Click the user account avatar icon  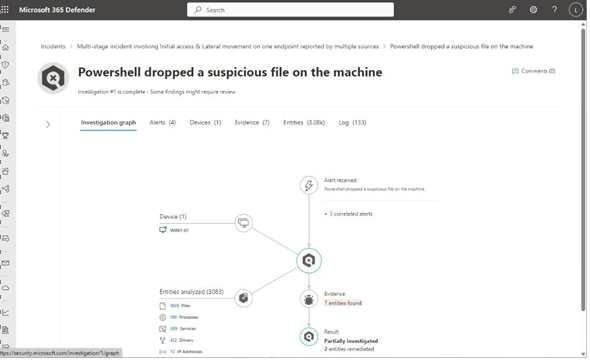pos(575,10)
